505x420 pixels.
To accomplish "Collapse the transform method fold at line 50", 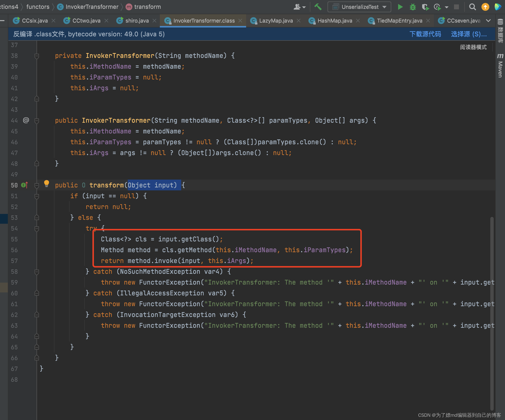I will tap(37, 185).
